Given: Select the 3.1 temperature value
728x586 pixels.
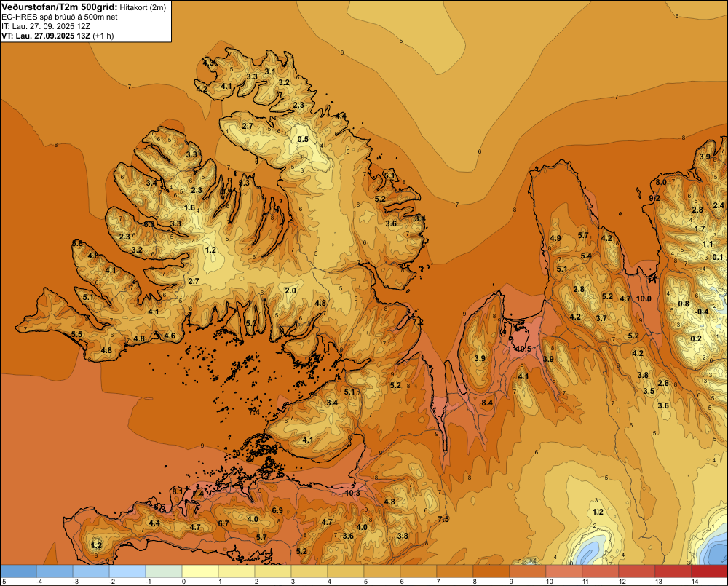Looking at the screenshot, I should point(270,71).
